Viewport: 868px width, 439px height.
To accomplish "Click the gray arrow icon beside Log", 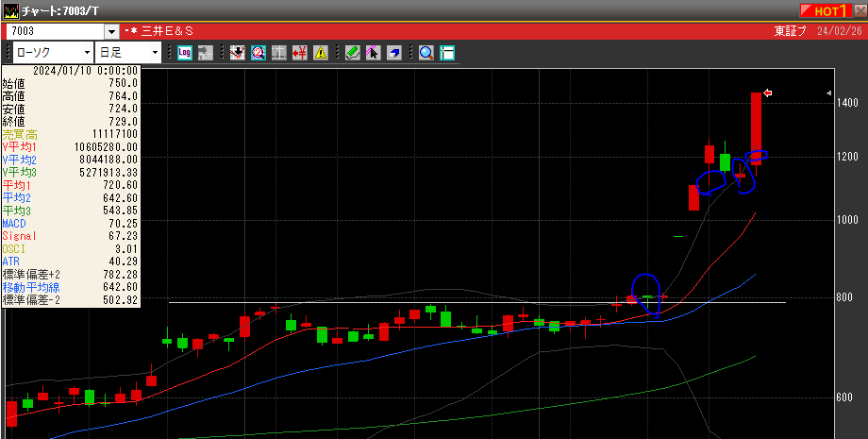I will 205,53.
